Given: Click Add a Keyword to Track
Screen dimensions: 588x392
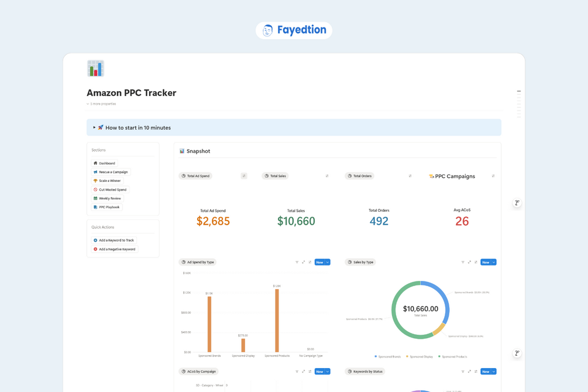Looking at the screenshot, I should point(114,240).
